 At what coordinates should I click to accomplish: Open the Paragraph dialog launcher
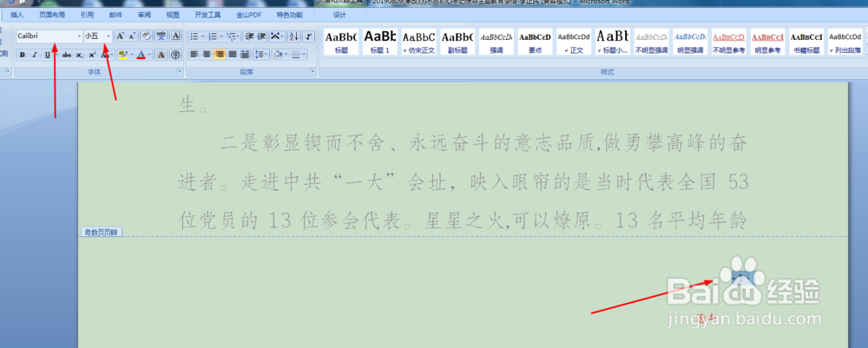[x=312, y=71]
